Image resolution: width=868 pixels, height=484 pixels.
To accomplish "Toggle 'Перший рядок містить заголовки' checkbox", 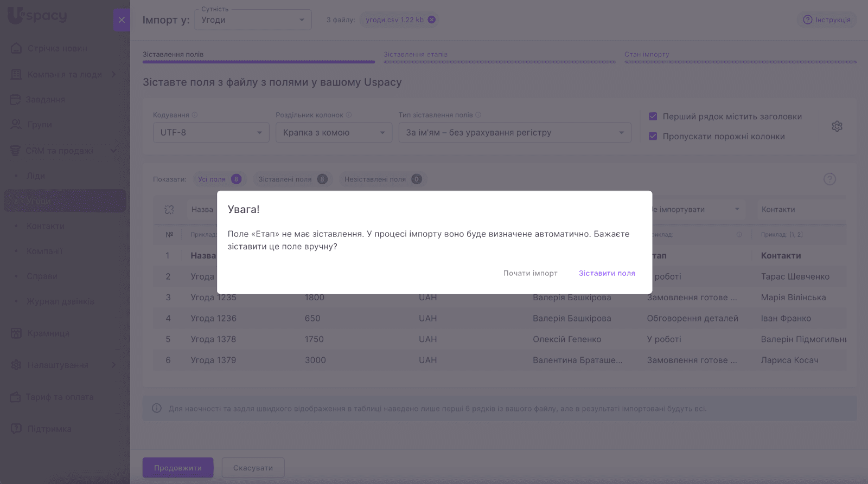I will click(653, 117).
